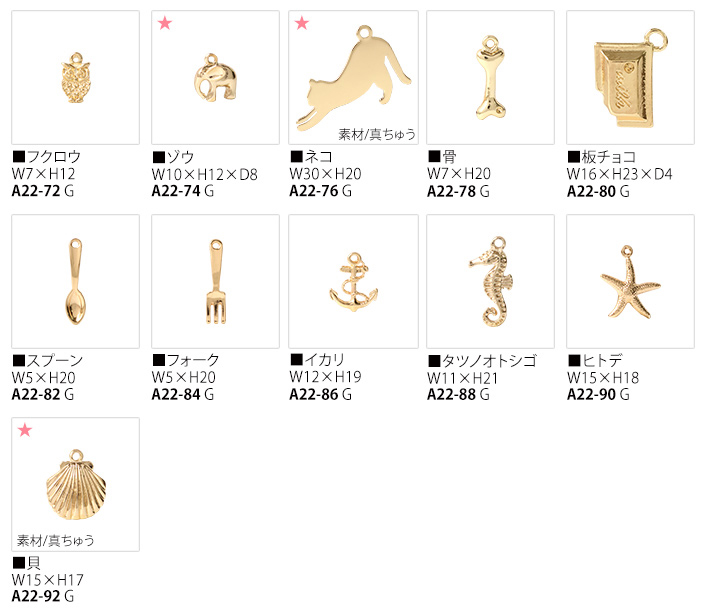
Task: Open the scallop shell charm image
Action: (76, 484)
